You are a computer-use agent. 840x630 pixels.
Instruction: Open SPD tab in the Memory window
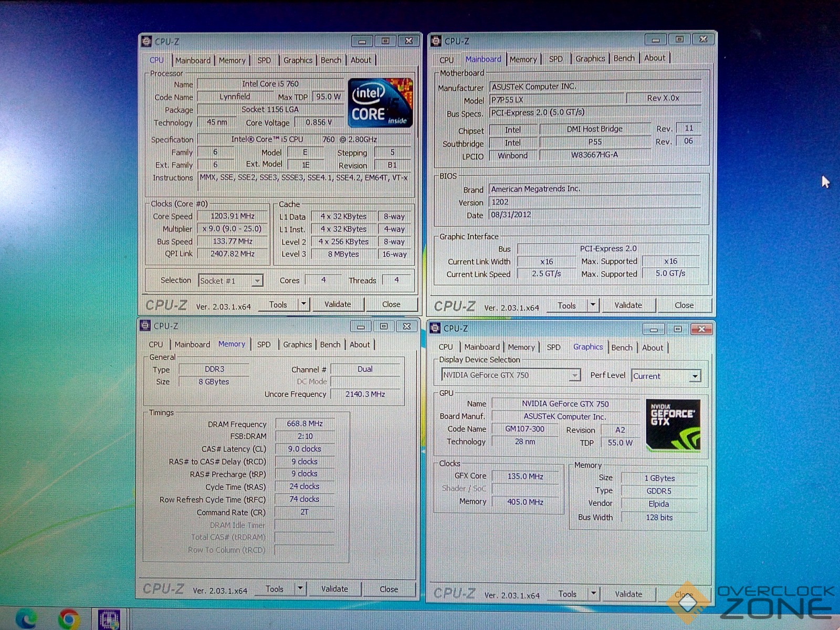[x=264, y=344]
